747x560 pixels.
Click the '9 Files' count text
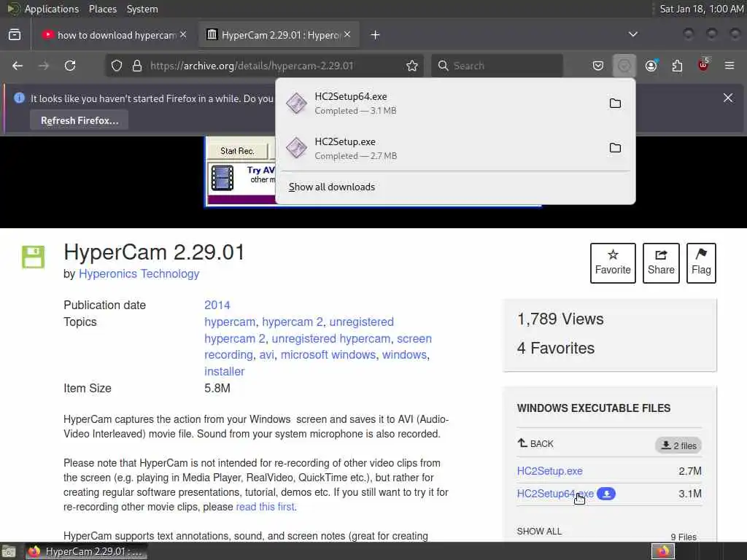[x=684, y=537]
